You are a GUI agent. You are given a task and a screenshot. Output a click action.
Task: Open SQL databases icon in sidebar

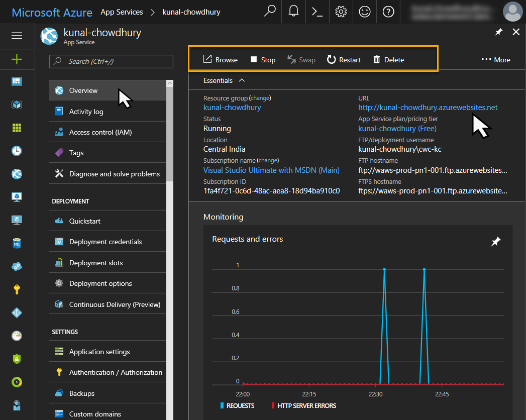coord(17,243)
